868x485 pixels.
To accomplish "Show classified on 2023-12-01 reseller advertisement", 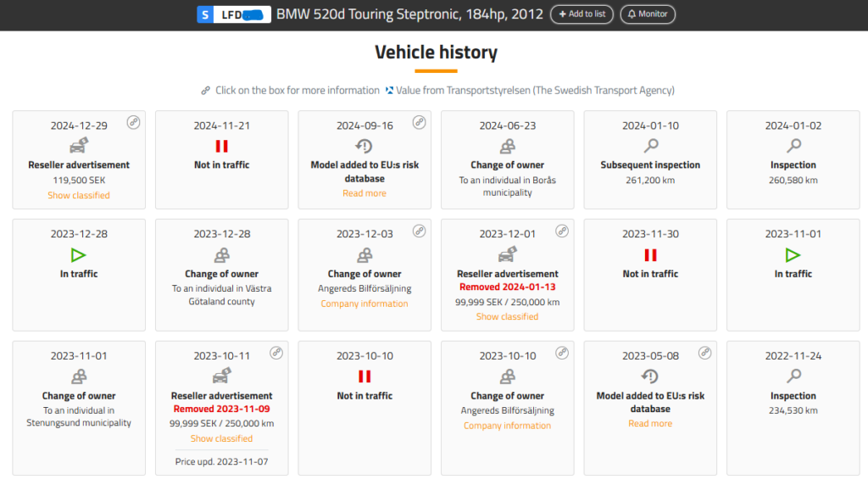I will 507,316.
